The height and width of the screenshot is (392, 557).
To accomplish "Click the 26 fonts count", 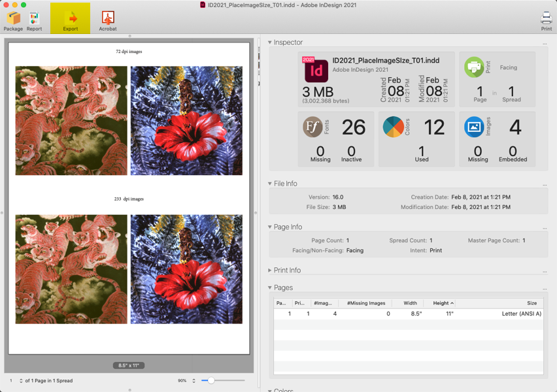I will pos(354,127).
